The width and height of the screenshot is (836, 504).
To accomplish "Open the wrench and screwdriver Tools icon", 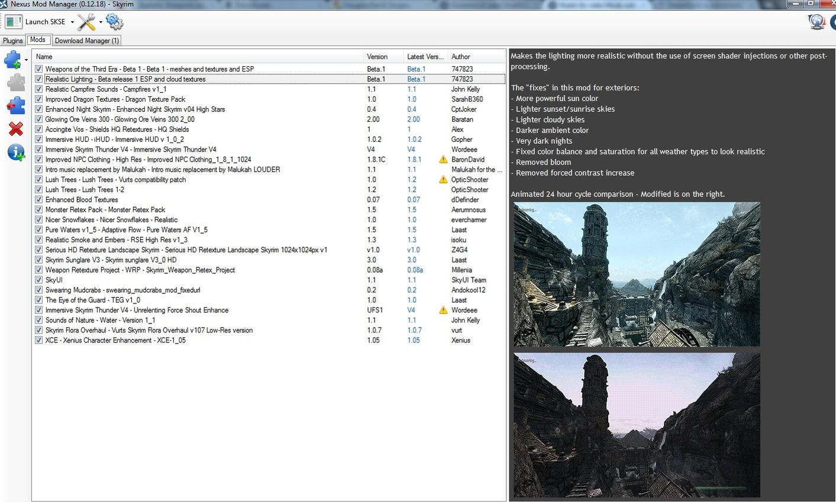I will pos(86,22).
